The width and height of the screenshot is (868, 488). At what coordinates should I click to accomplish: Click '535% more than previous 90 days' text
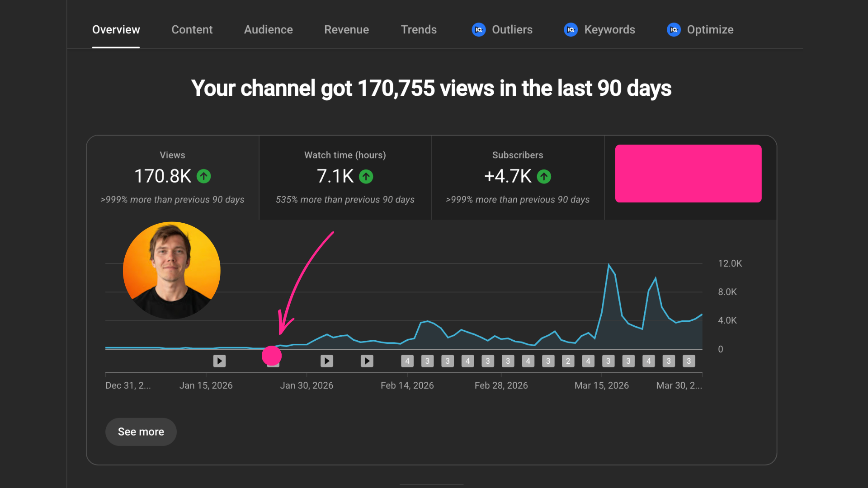tap(345, 200)
